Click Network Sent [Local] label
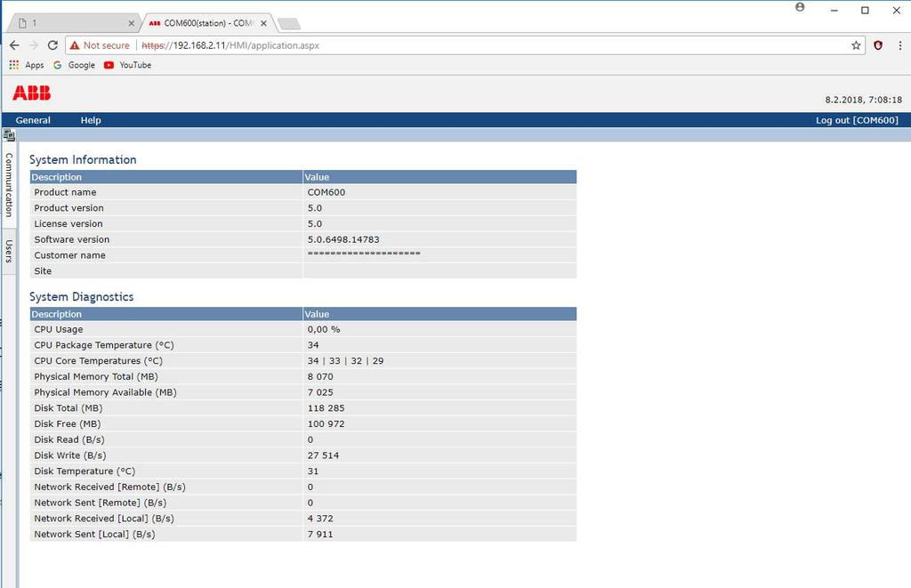 tap(94, 534)
